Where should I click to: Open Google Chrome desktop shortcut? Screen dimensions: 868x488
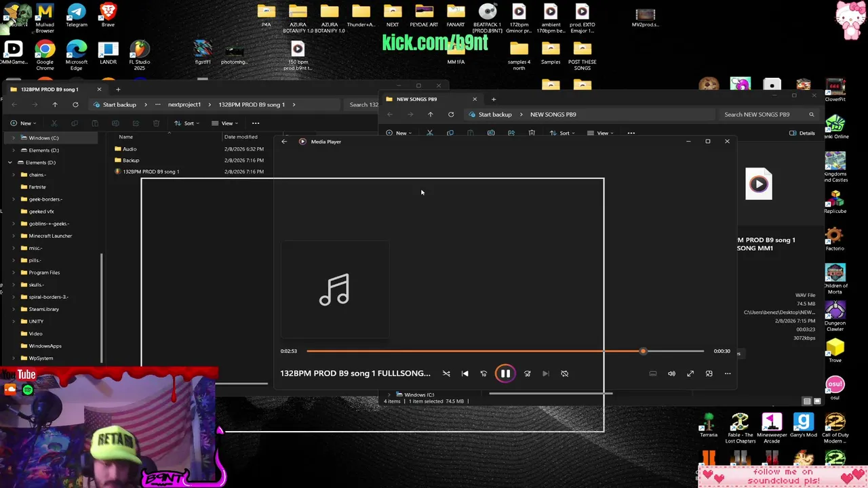[x=45, y=56]
